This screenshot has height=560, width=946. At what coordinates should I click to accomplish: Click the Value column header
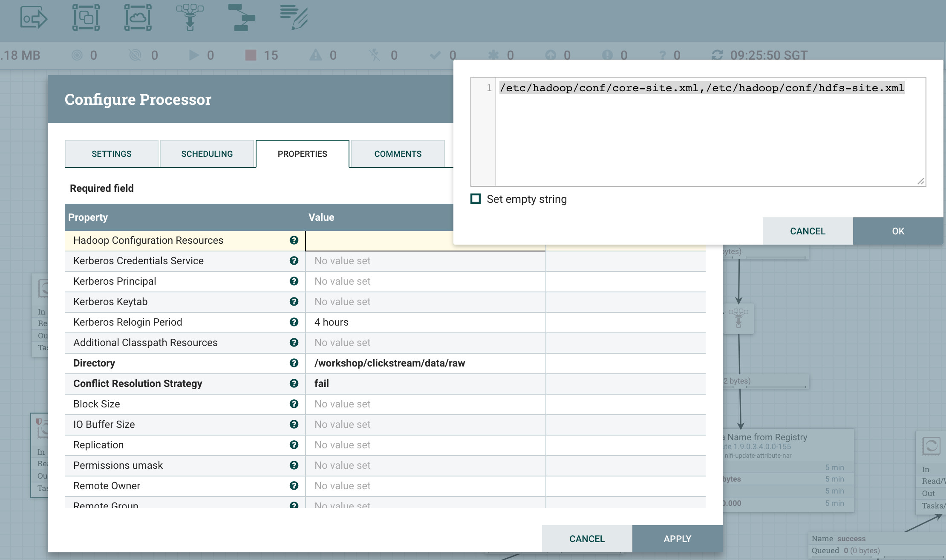(x=321, y=217)
